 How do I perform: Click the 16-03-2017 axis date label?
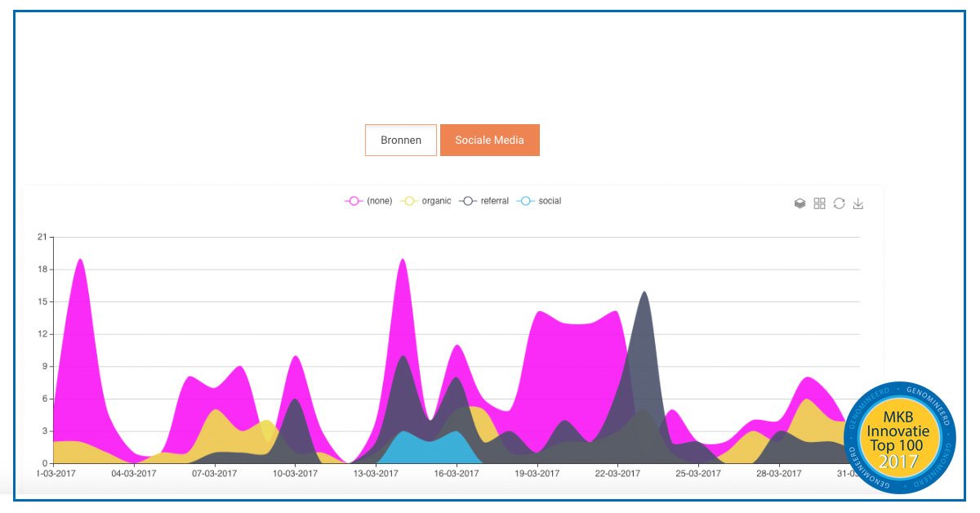click(457, 473)
